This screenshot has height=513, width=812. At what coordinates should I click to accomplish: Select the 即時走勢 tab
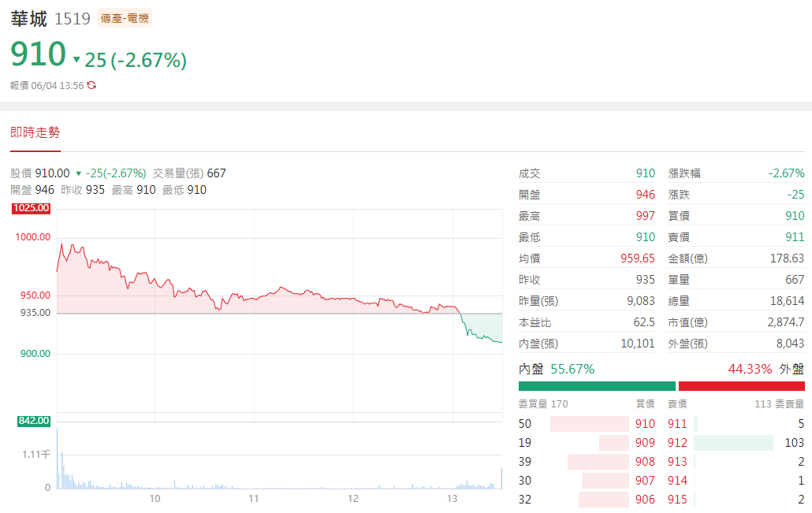[x=35, y=132]
